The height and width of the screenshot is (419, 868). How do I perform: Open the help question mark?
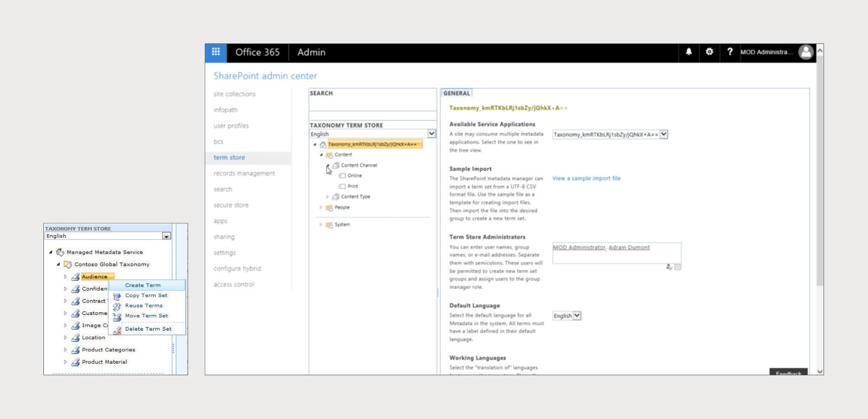pos(730,52)
